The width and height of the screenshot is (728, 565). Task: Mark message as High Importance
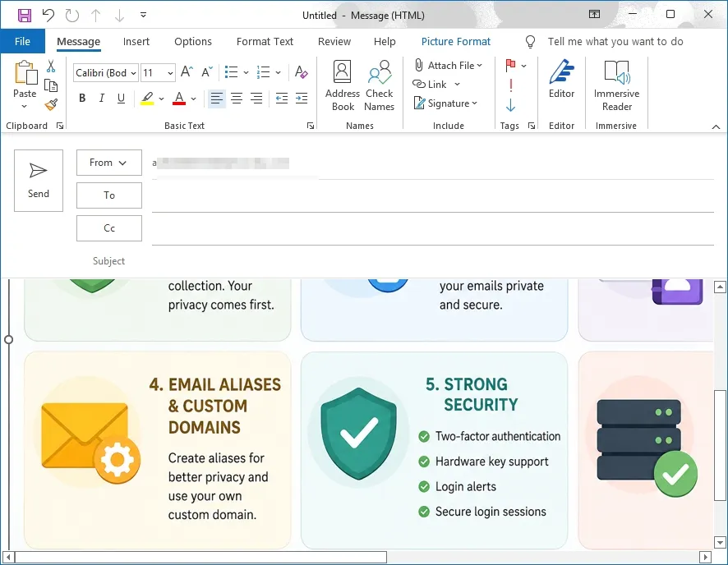coord(511,85)
